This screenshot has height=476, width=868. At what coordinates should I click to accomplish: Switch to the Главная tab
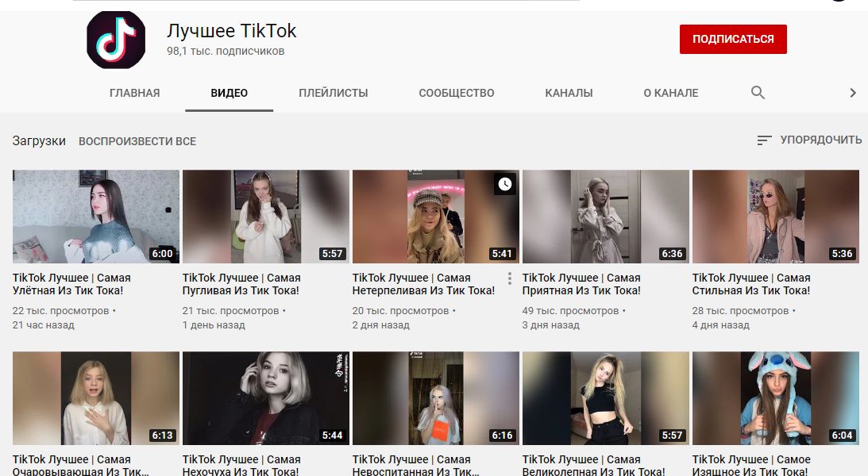click(134, 93)
